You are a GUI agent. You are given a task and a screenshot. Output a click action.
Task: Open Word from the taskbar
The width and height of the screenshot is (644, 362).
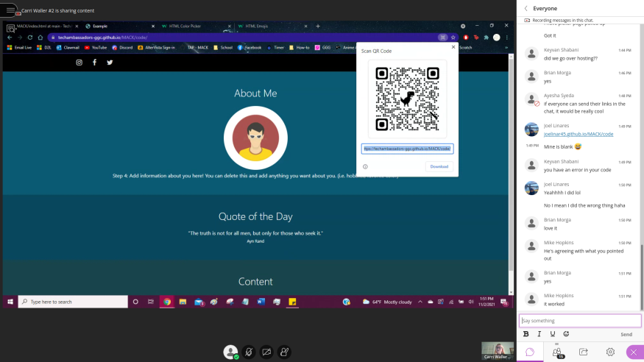(261, 302)
